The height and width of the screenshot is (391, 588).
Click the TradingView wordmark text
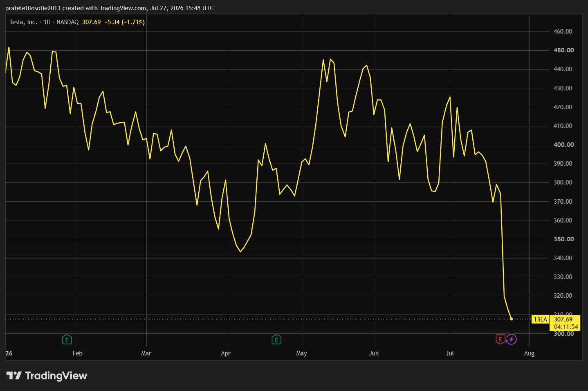point(56,375)
